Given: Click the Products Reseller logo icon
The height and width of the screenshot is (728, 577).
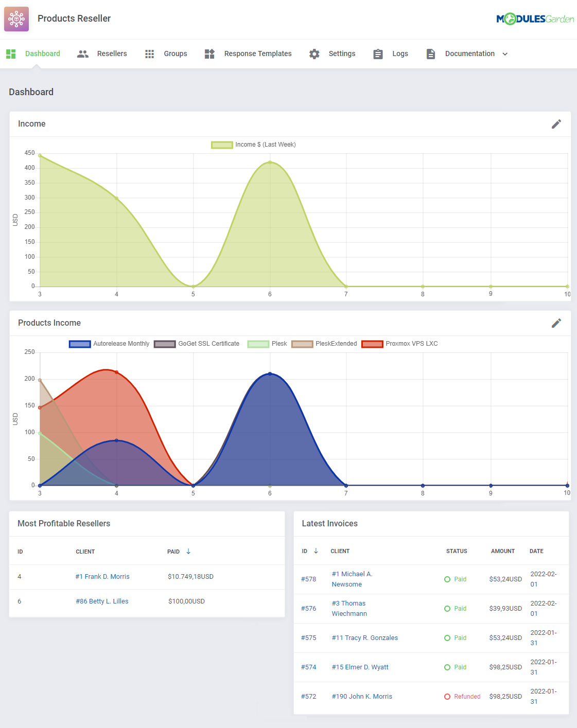Looking at the screenshot, I should 16,19.
